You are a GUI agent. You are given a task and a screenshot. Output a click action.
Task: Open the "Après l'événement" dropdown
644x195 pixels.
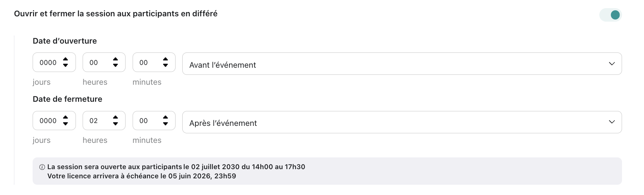[402, 122]
